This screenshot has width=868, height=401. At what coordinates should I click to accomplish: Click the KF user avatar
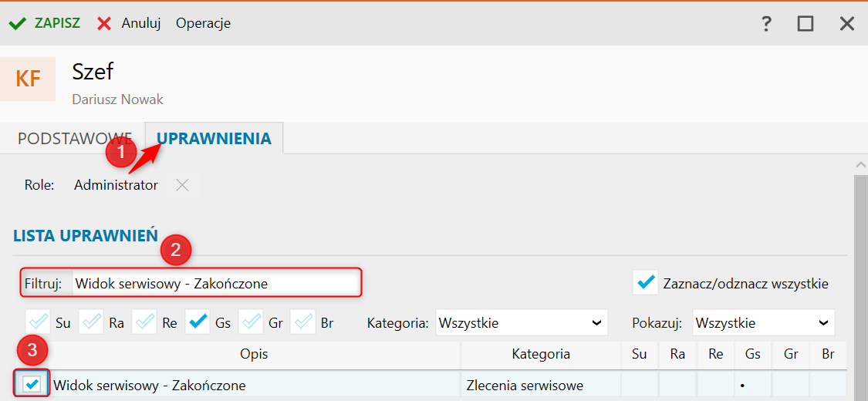tap(28, 79)
